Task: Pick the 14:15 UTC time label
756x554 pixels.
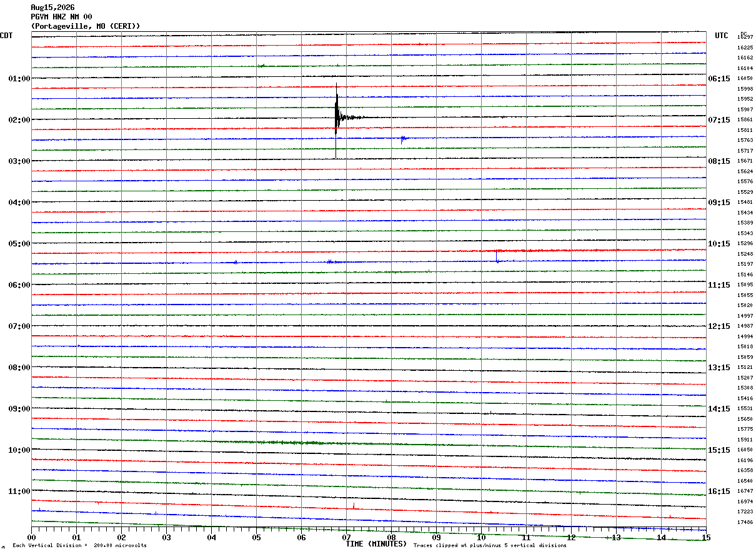Action: click(719, 409)
